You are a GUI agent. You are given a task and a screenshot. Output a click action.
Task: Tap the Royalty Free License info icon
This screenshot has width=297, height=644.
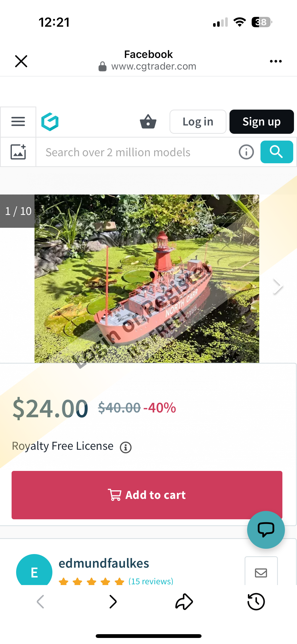126,447
